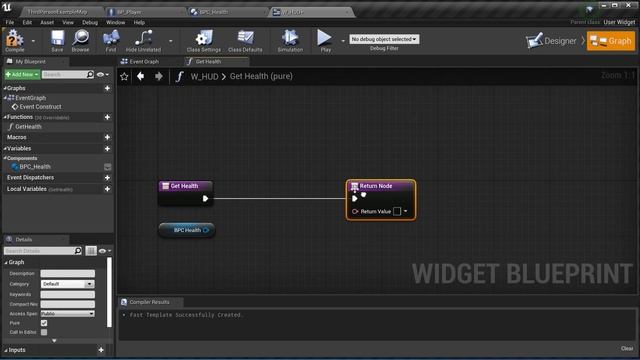Switch to Graph mode
The width and height of the screenshot is (640, 360).
[x=611, y=41]
